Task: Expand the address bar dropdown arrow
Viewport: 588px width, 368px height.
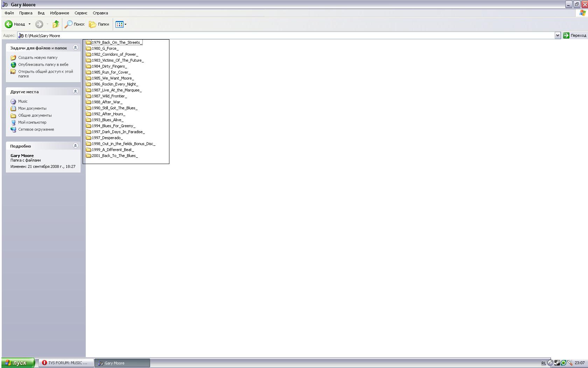Action: click(x=558, y=35)
